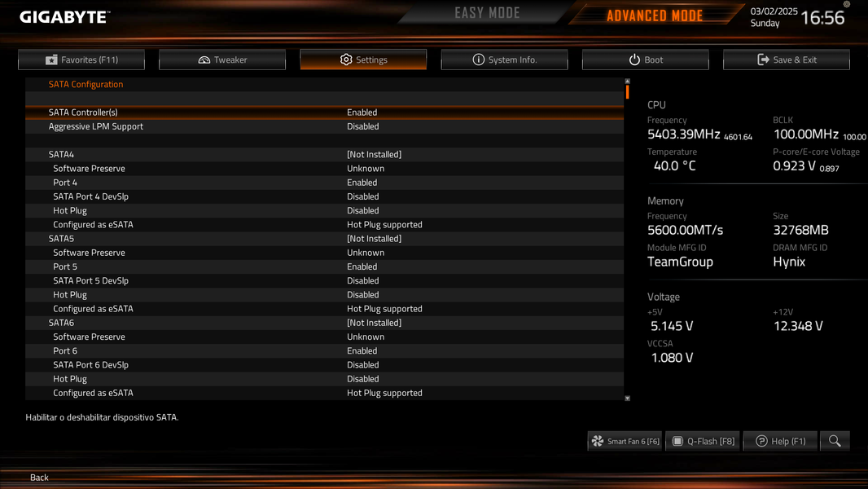The height and width of the screenshot is (489, 868).
Task: Open the Favorites (F11) star tab
Action: coord(81,59)
